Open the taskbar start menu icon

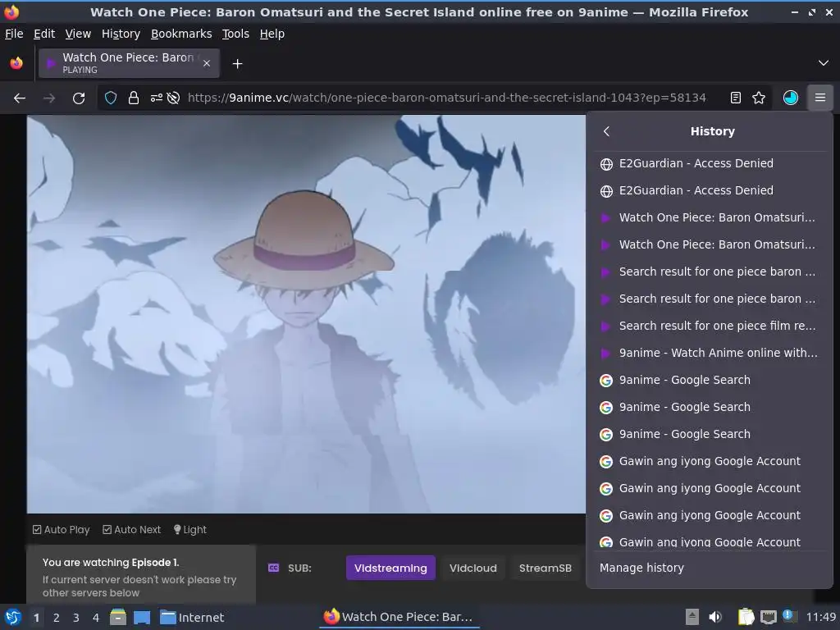[13, 617]
